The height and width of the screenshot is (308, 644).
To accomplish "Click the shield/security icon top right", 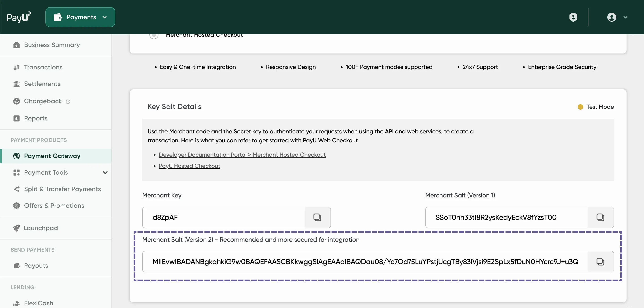I will pyautogui.click(x=573, y=17).
